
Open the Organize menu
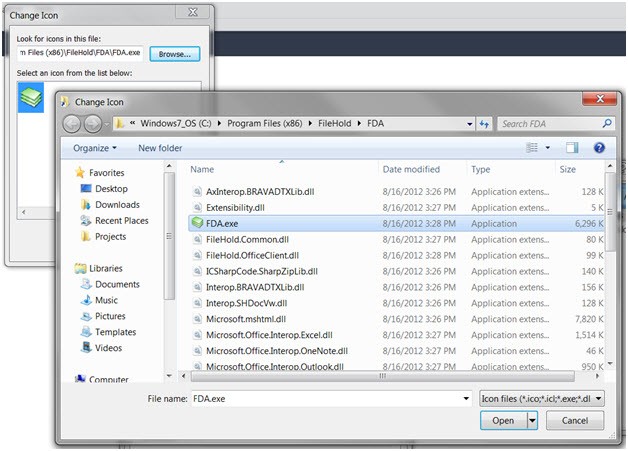[x=95, y=148]
